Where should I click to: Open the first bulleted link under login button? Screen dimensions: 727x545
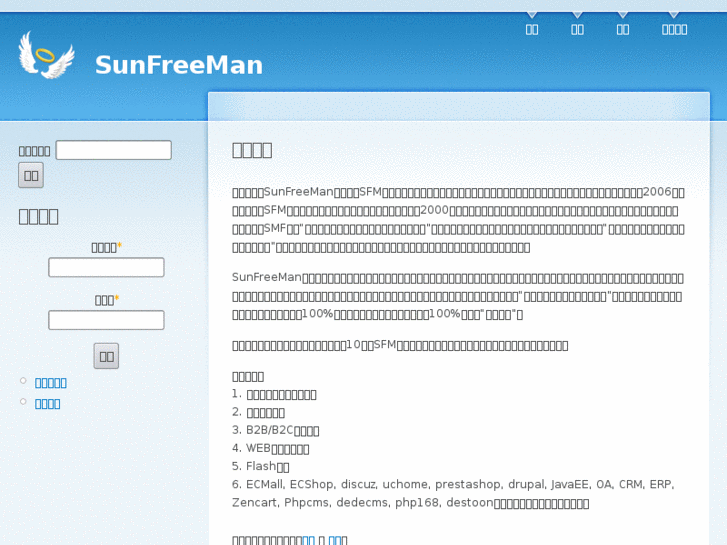coord(51,383)
